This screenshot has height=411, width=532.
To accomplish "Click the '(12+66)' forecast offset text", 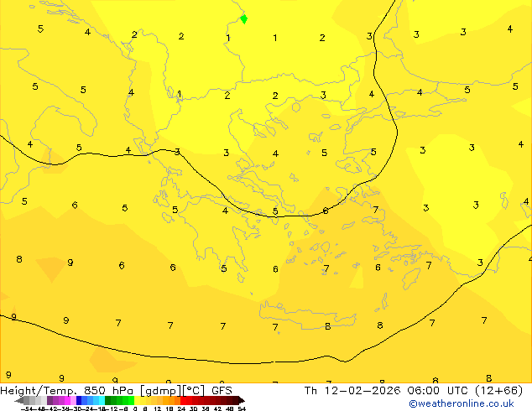I will point(498,391).
